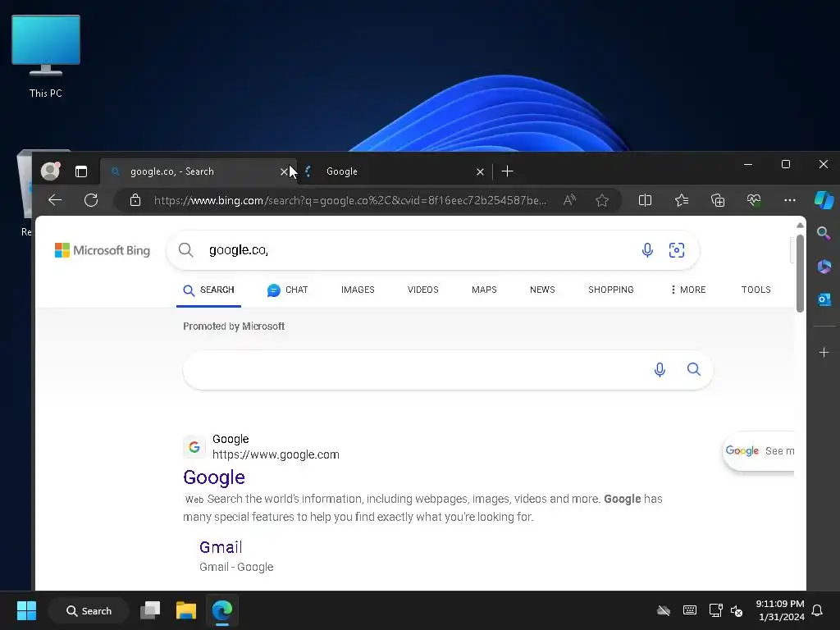Launch Copilot from the sidebar
The height and width of the screenshot is (630, 840).
[824, 200]
